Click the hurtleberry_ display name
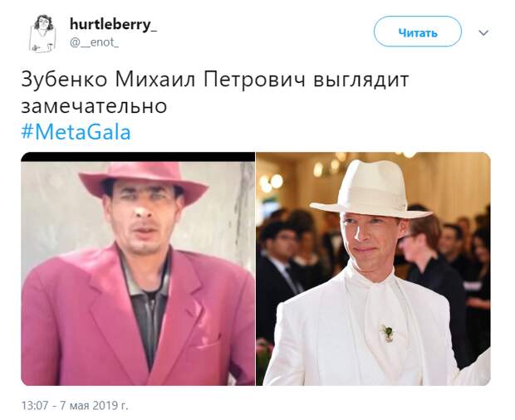The width and height of the screenshot is (515, 420). click(x=113, y=25)
